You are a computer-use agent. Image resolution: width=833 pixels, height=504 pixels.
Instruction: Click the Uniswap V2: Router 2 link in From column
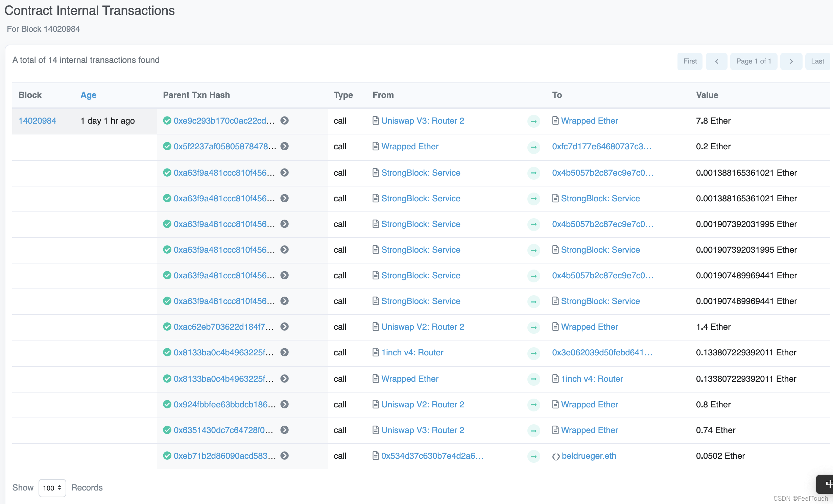(423, 326)
